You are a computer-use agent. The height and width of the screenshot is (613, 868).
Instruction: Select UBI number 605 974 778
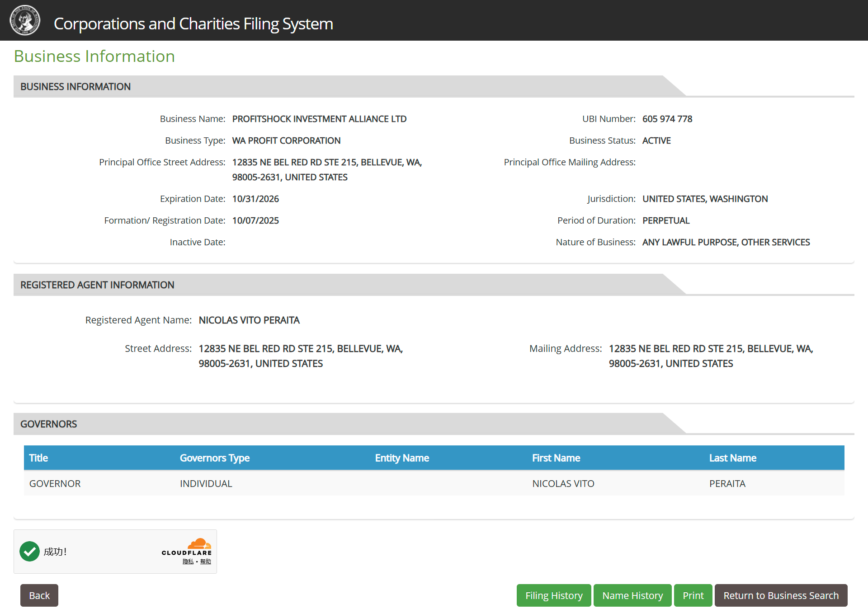pos(667,119)
